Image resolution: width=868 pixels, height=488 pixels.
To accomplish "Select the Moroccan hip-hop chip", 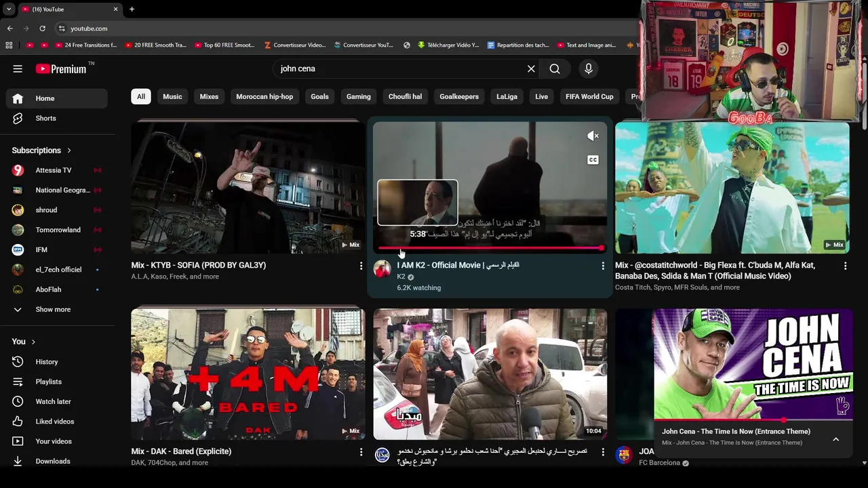I will 264,97.
